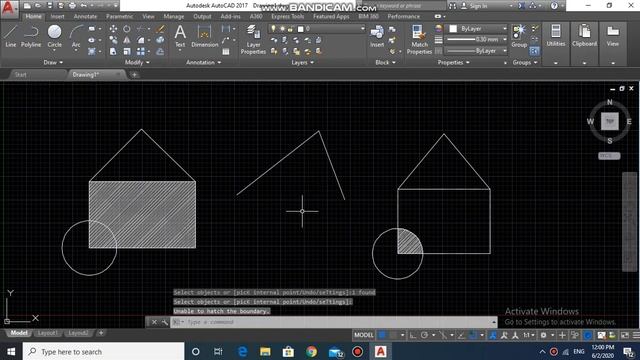Screen dimensions: 640x360
Task: Open the Parametric ribbon tab
Action: point(119,16)
